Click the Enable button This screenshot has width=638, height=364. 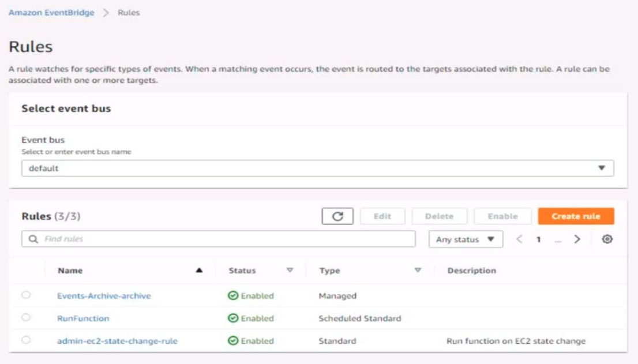[x=502, y=216]
